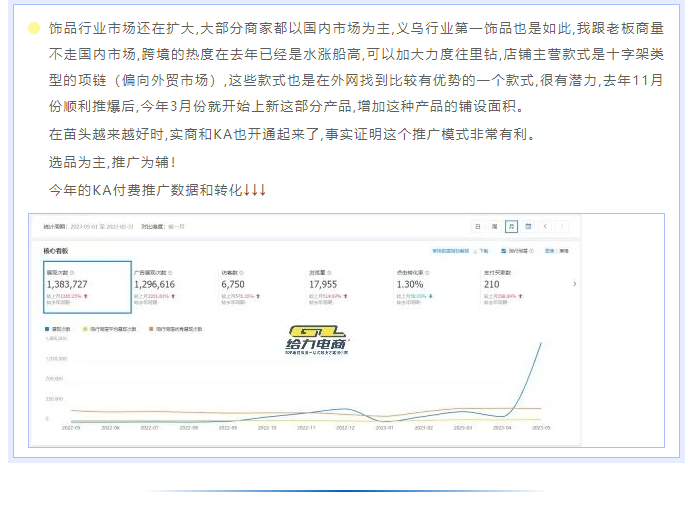This screenshot has height=509, width=696.
Task: Switch to the 周 (week) tab
Action: pos(494,227)
